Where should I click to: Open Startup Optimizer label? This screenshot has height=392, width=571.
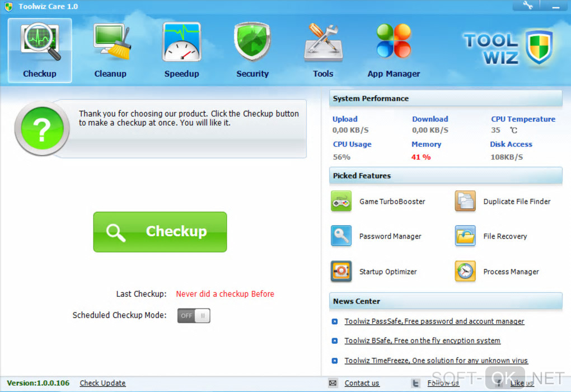click(x=388, y=272)
